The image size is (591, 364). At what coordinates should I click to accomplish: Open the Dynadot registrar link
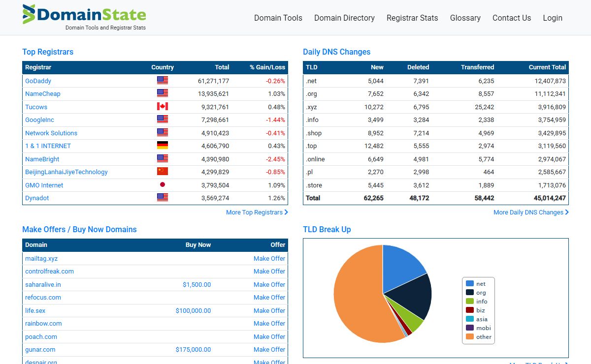tap(37, 198)
